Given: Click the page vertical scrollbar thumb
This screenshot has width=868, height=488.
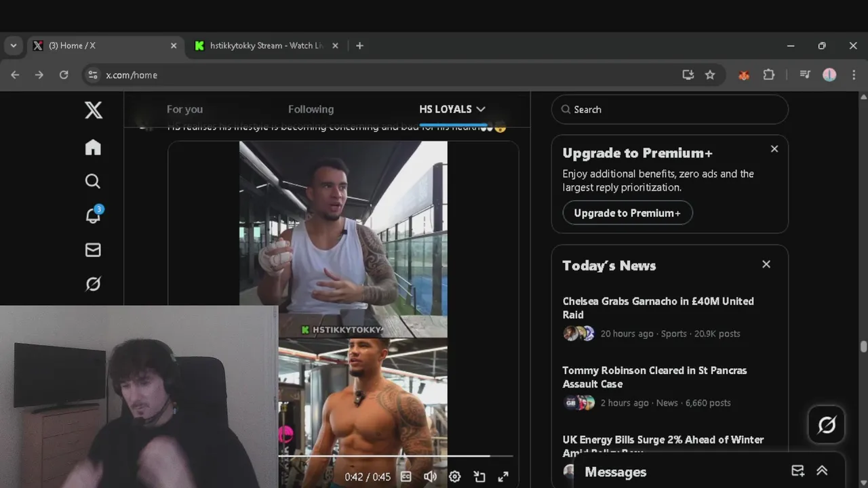Looking at the screenshot, I should click(863, 347).
